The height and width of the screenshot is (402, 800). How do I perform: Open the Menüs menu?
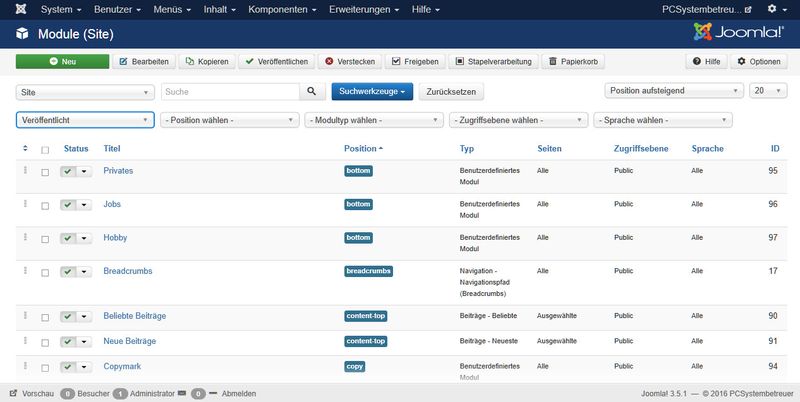172,9
